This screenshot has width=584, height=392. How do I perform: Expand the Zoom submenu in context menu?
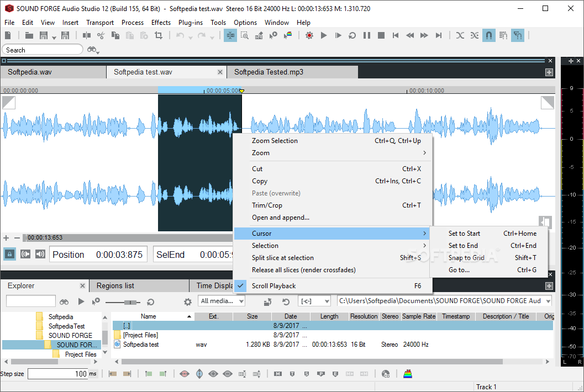tap(333, 153)
